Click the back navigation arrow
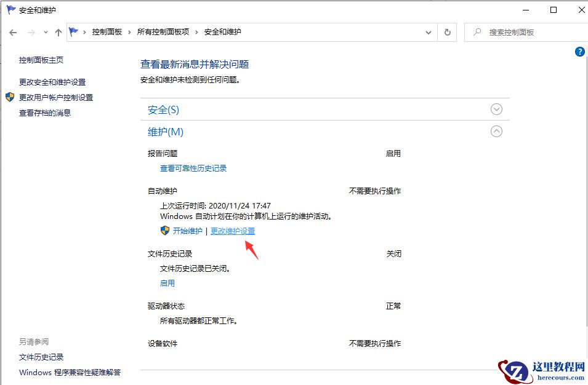 point(13,32)
